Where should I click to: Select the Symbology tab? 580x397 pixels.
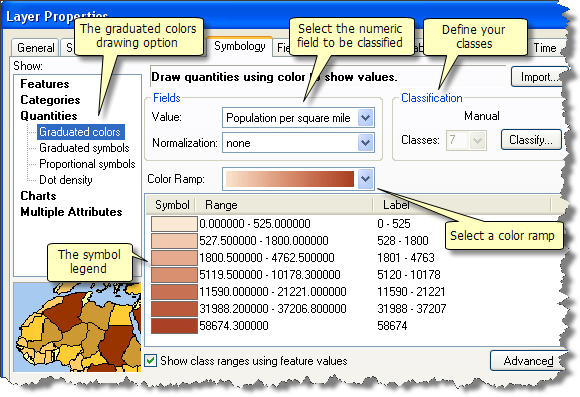pos(240,46)
